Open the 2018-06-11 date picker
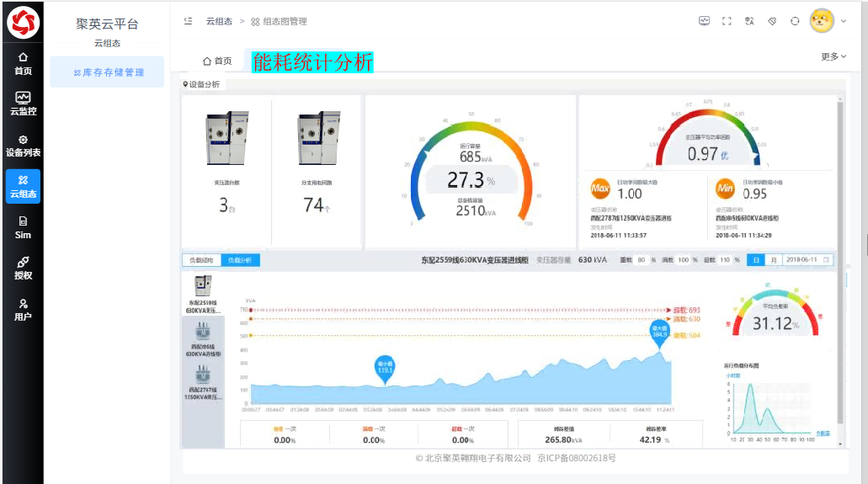 [x=807, y=260]
